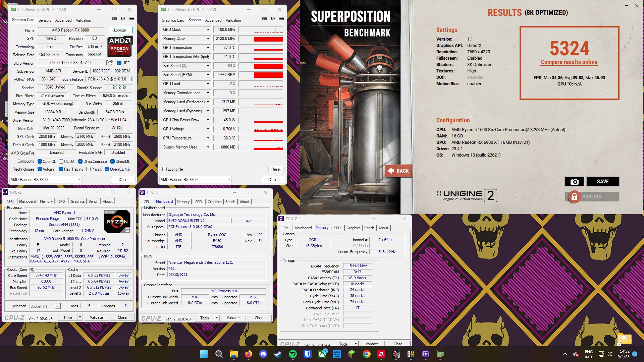Open Spotify from taskbar

coord(292,354)
